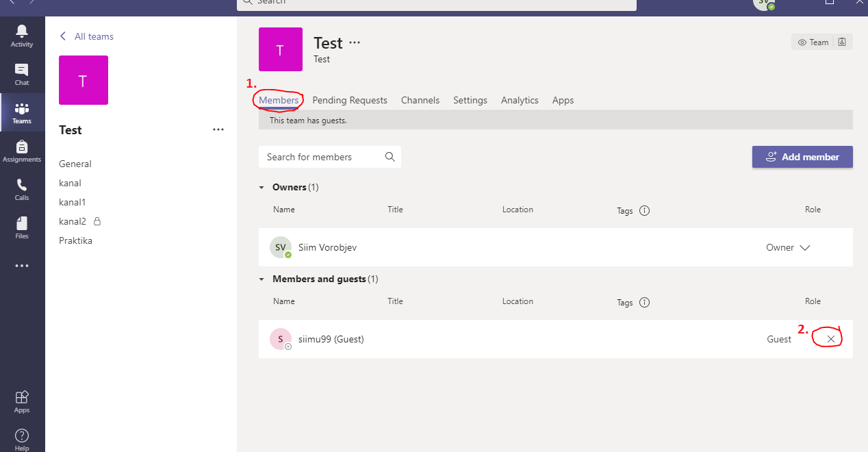868x452 pixels.
Task: Open the profile avatar in title bar
Action: 764,3
